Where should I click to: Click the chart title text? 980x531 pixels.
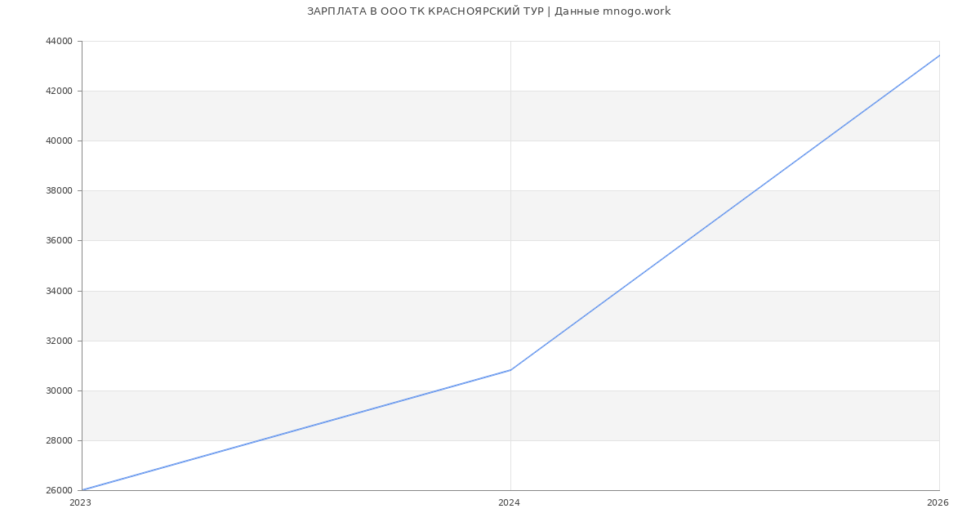pos(488,11)
